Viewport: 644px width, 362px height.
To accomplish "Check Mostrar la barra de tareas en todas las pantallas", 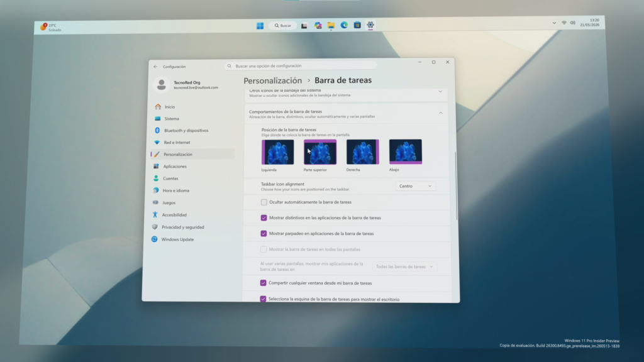I will (x=264, y=249).
